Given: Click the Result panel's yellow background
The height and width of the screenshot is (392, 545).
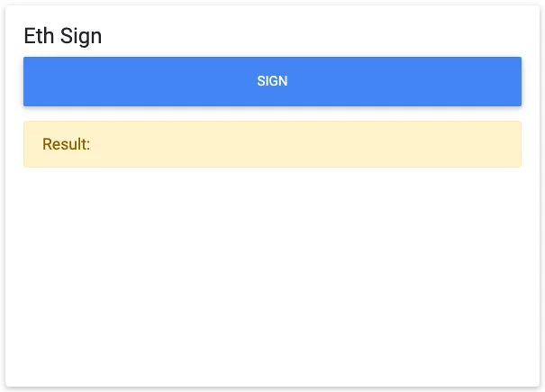Looking at the screenshot, I should (x=360, y=144).
